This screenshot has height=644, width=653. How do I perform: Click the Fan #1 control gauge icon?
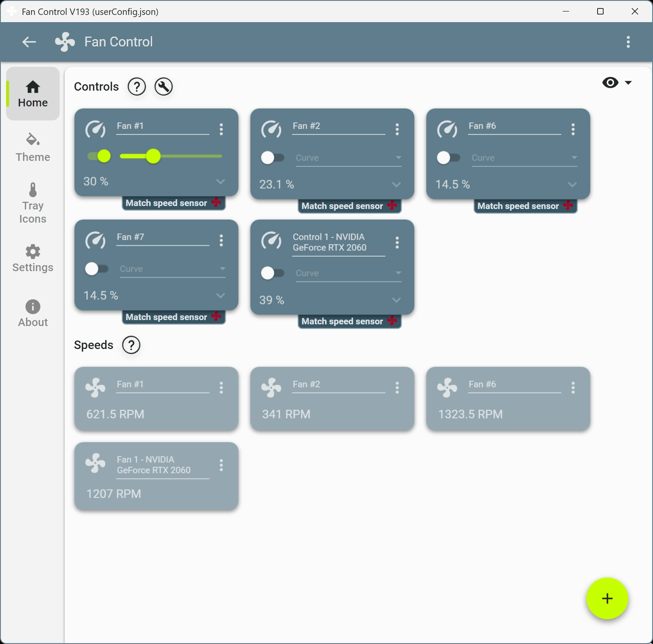pyautogui.click(x=95, y=129)
